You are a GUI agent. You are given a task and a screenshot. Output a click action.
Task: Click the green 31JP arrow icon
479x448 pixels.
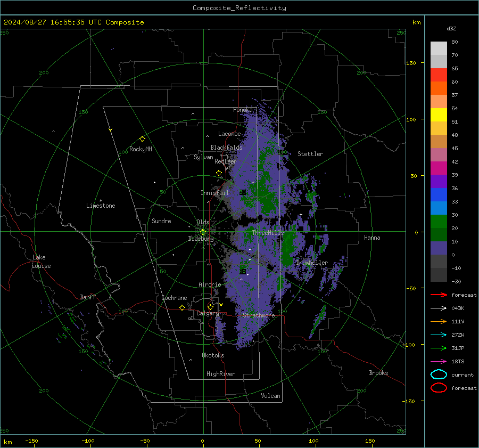(439, 348)
